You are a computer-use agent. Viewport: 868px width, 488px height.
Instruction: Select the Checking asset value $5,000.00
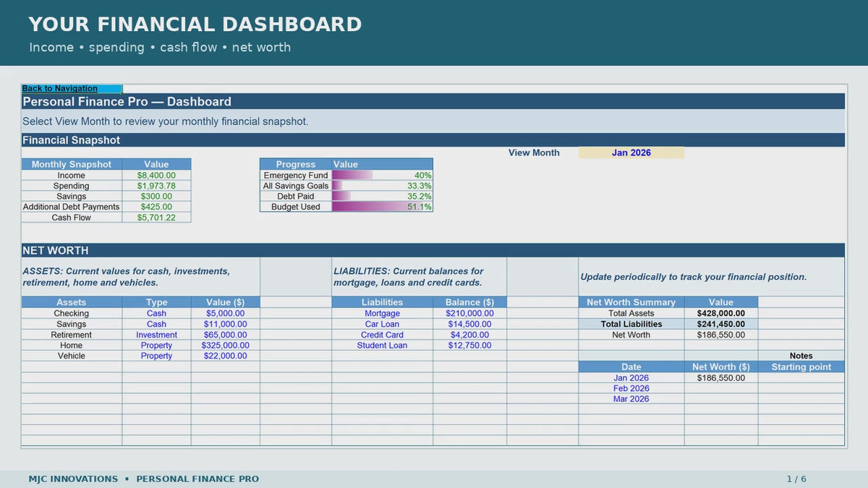coord(226,313)
